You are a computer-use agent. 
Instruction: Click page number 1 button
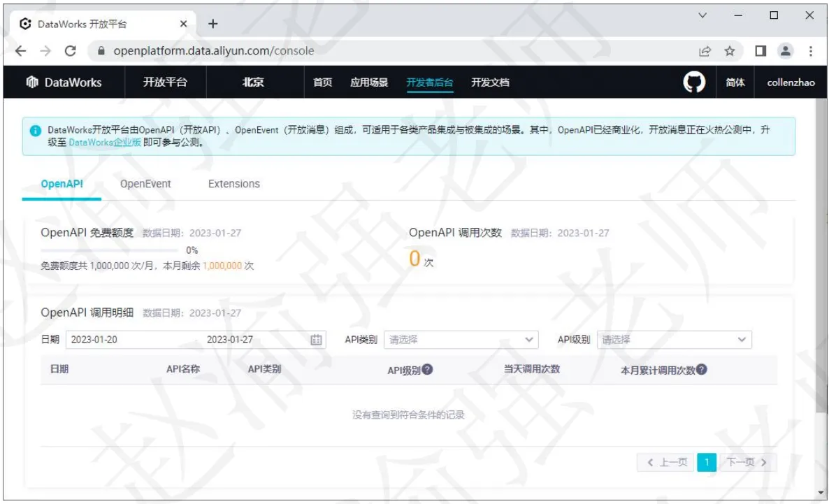click(707, 462)
